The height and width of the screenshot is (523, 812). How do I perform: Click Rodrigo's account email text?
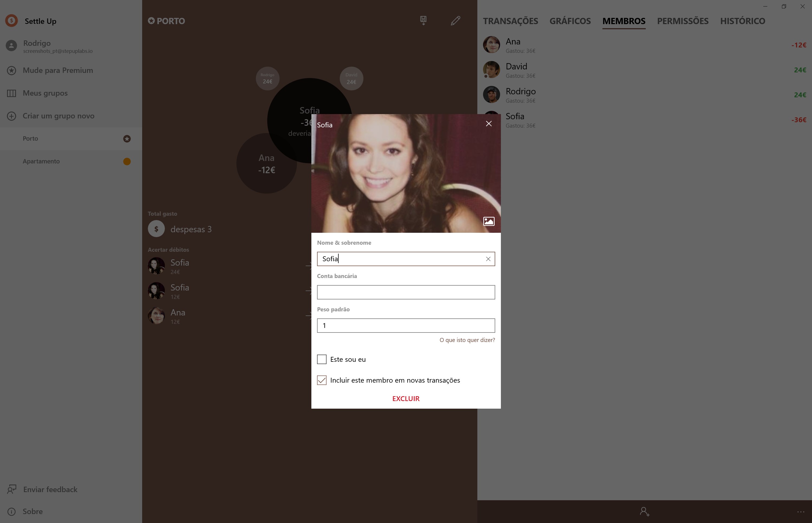[58, 51]
